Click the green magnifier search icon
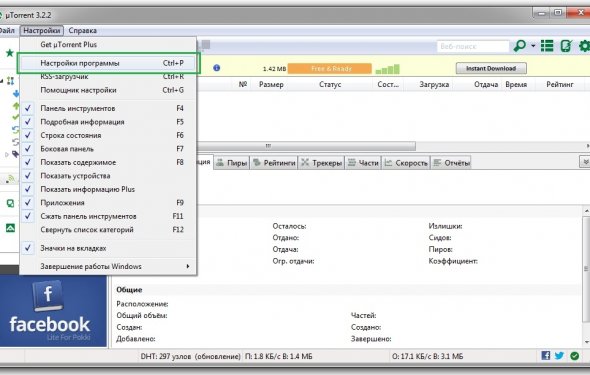This screenshot has height=375, width=590. click(520, 46)
